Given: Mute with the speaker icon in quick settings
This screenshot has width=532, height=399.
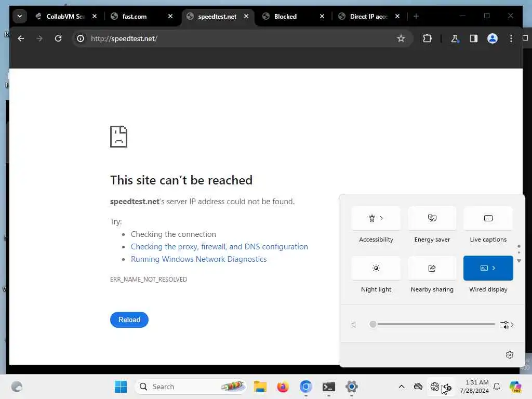Looking at the screenshot, I should pyautogui.click(x=354, y=325).
